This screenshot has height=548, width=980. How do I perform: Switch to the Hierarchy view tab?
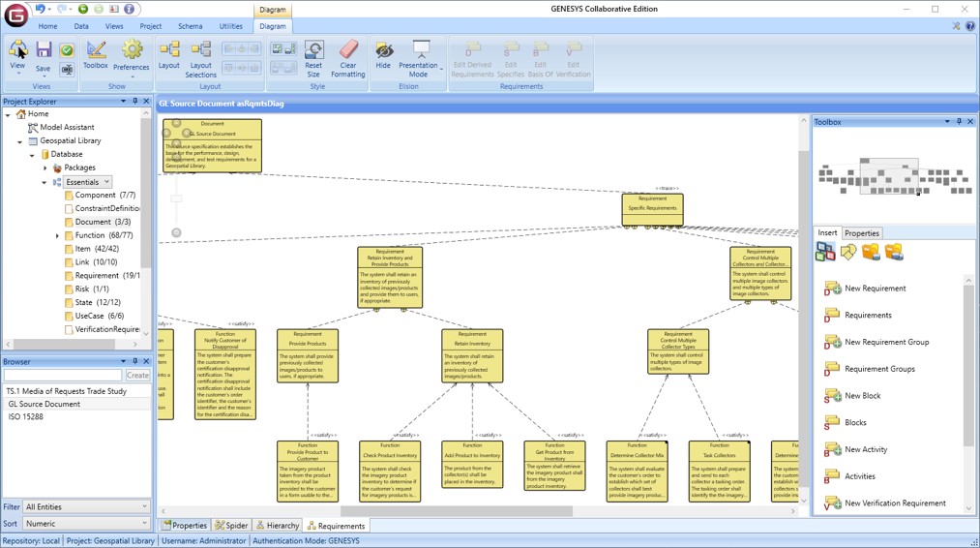pos(277,526)
